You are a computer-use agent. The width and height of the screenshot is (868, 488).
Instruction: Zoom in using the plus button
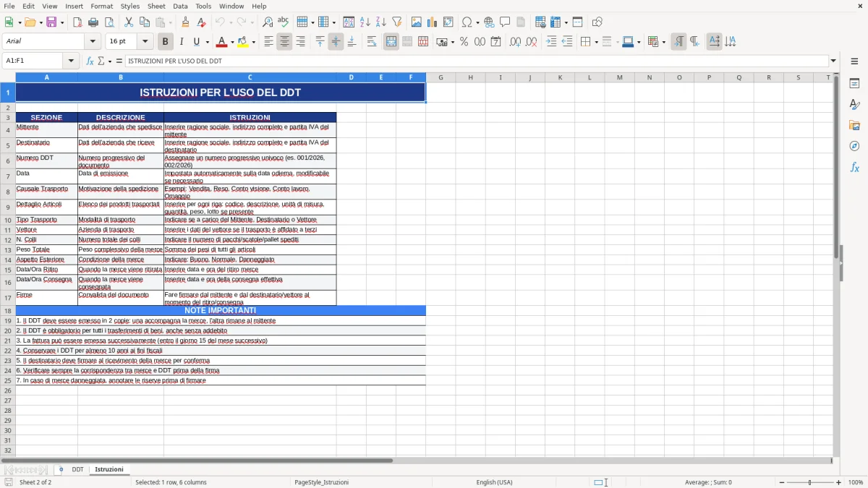point(838,482)
